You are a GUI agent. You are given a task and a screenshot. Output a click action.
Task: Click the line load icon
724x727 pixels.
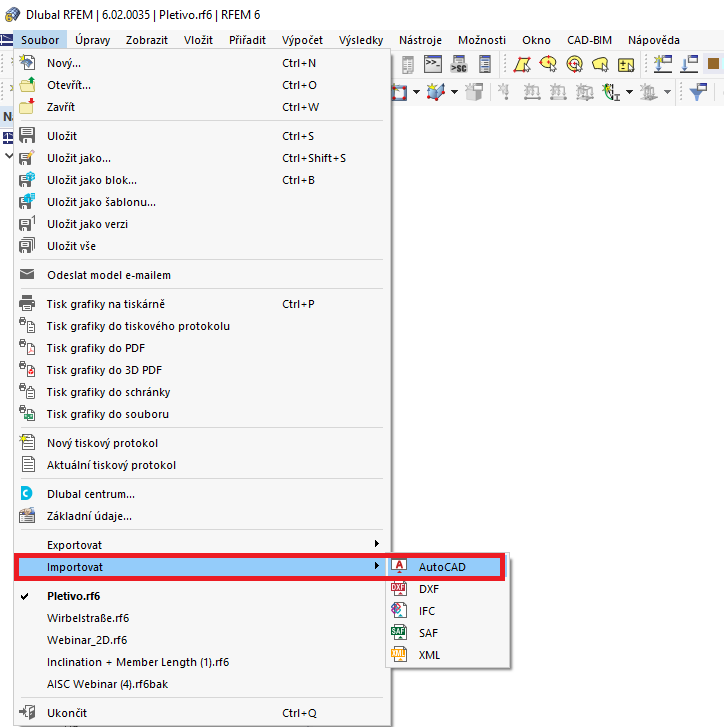coord(558,92)
